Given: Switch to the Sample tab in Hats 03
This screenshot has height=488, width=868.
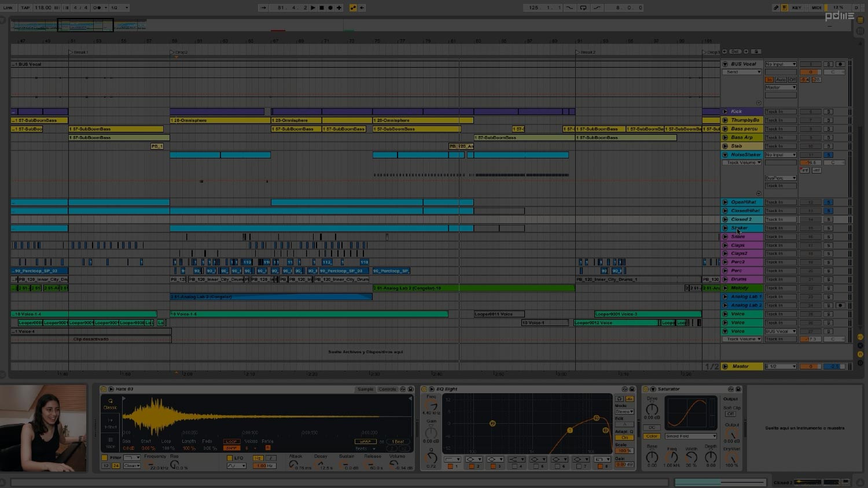Looking at the screenshot, I should tap(366, 389).
